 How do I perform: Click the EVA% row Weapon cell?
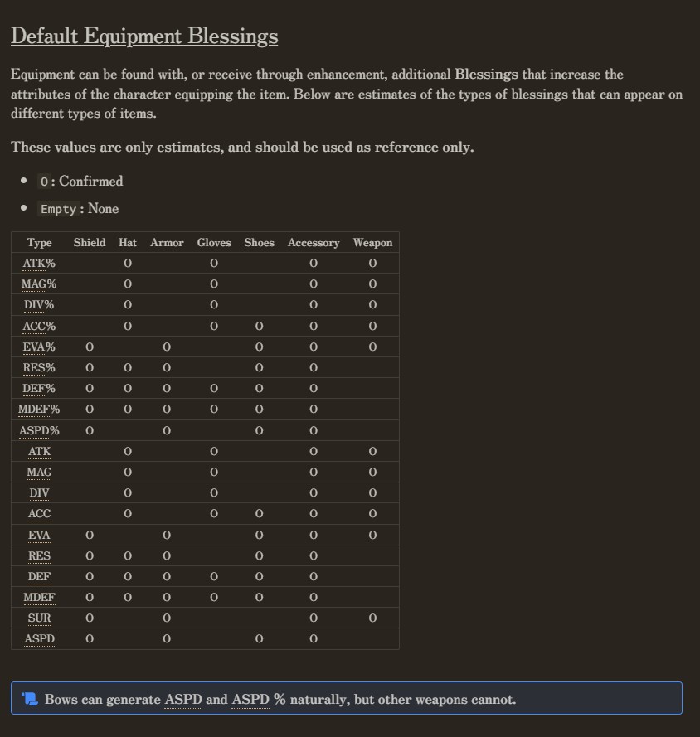(372, 347)
